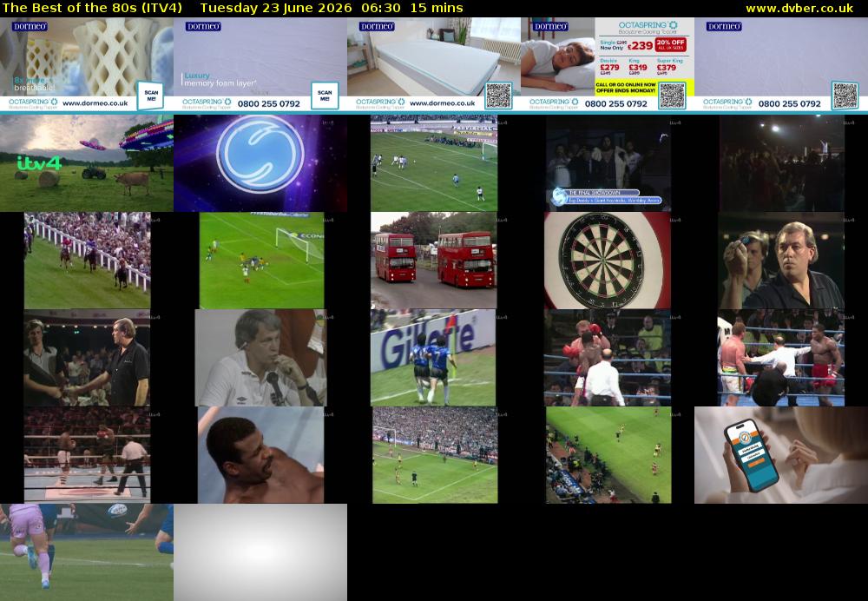Select the horse racing thumbnail
The height and width of the screenshot is (601, 868).
tap(87, 261)
